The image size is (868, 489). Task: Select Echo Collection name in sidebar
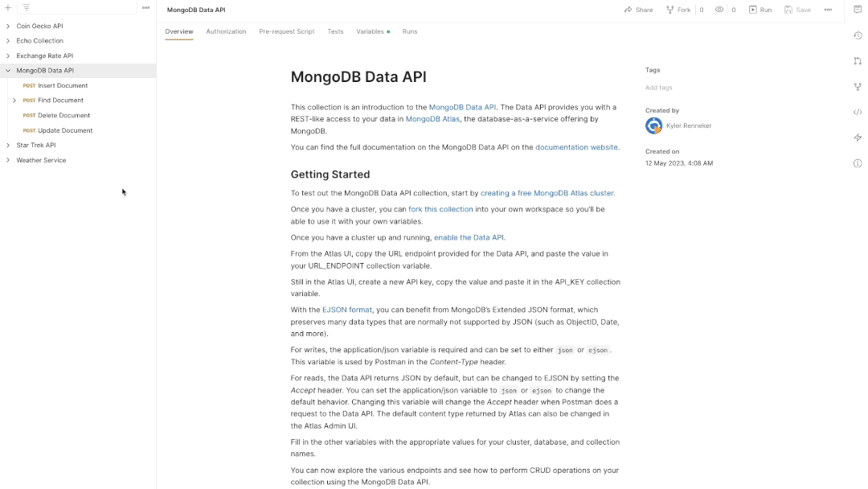(40, 41)
